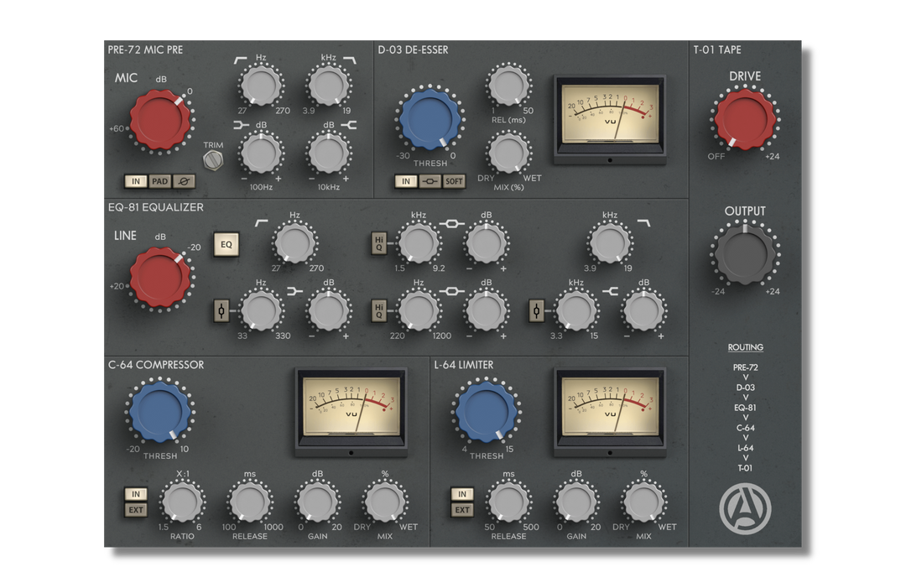Click the L-64 limiter VU meter

(610, 412)
